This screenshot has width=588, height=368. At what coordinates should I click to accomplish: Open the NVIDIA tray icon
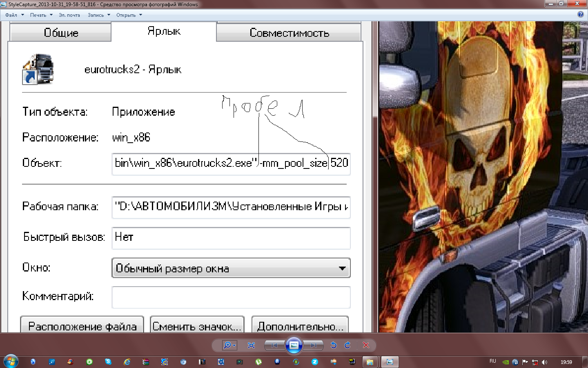click(506, 362)
